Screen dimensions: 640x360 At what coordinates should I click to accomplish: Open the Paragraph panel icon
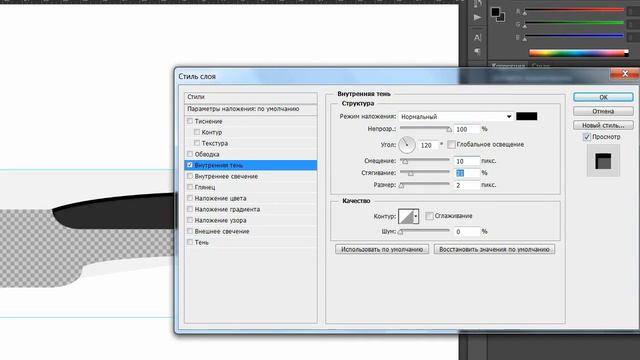point(477,51)
